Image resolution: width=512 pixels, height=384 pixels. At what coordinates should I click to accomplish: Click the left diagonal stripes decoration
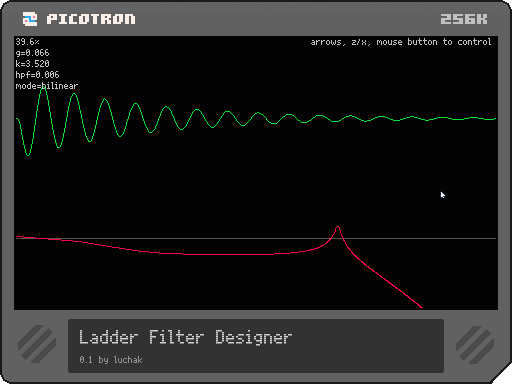(x=37, y=344)
